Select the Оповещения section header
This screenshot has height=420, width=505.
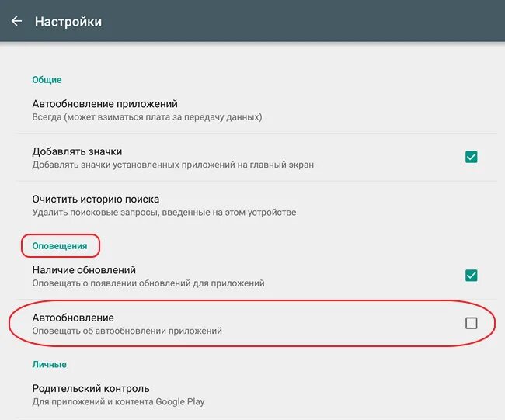[x=61, y=246]
